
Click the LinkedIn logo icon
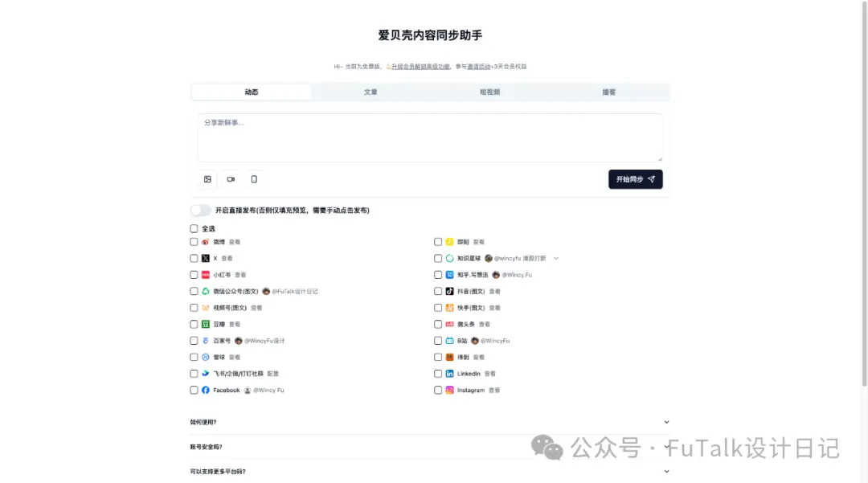pyautogui.click(x=449, y=374)
